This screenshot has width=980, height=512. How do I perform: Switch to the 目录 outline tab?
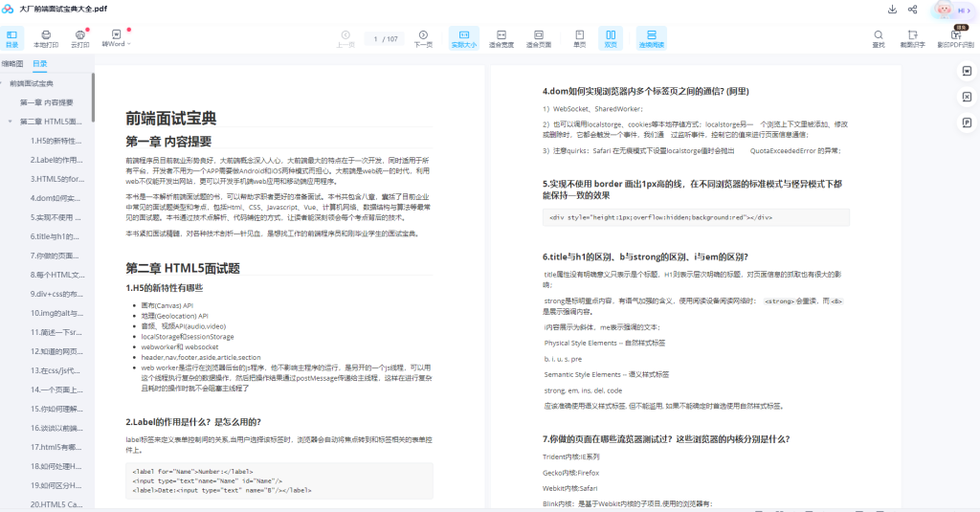tap(40, 64)
